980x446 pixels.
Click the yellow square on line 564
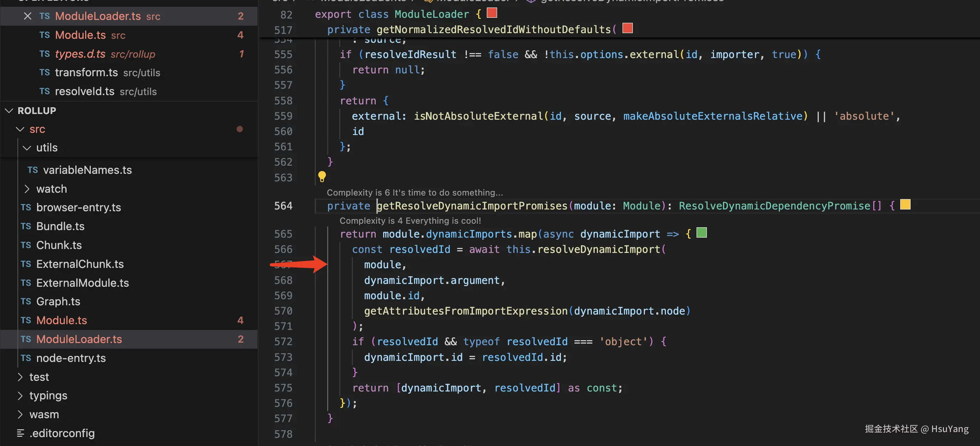(905, 205)
